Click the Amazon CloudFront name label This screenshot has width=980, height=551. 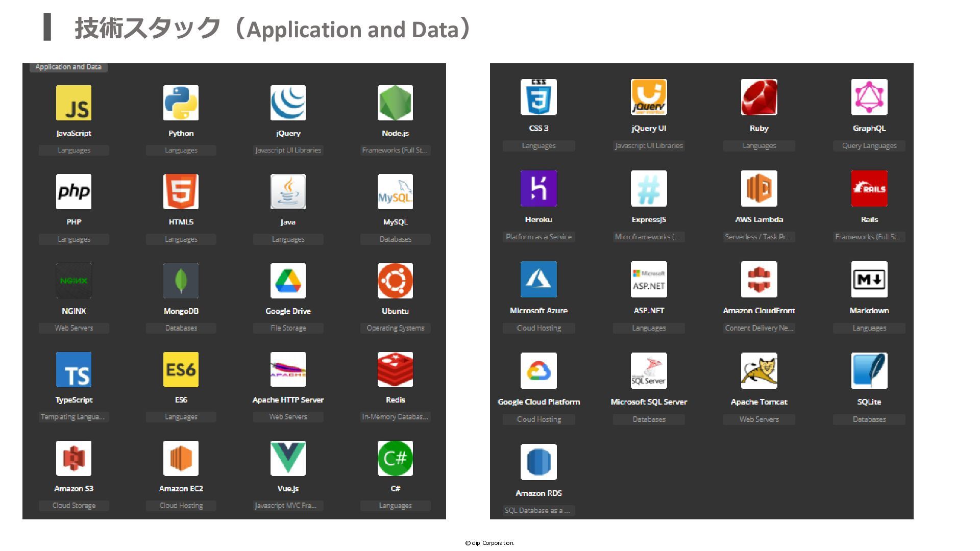(x=759, y=310)
